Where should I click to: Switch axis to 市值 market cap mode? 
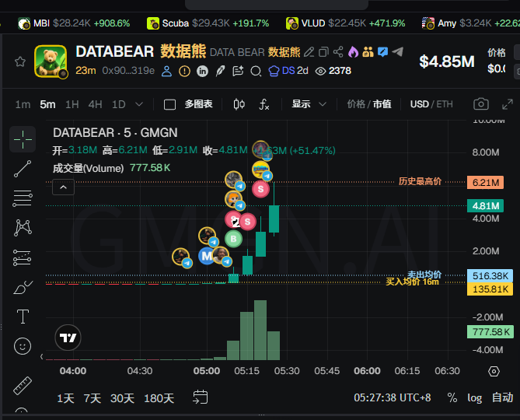tap(382, 104)
